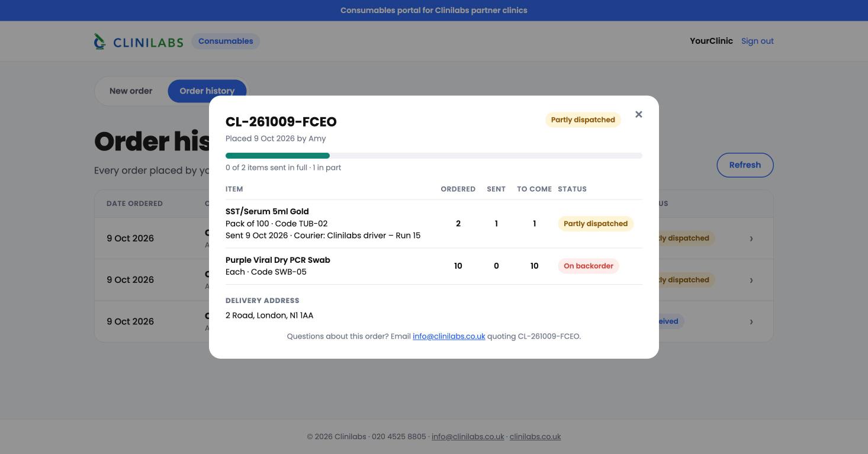Select the SST/Serum 5ml Gold item name

click(x=267, y=212)
